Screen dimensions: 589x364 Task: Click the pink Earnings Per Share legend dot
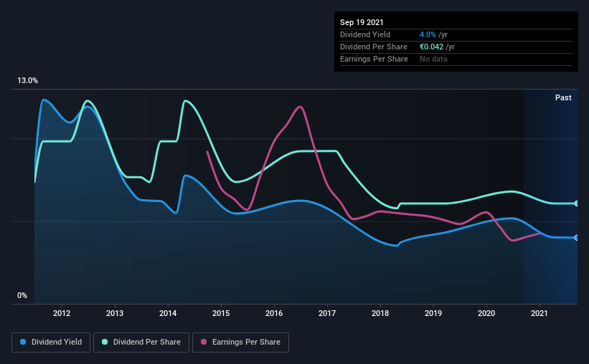(x=204, y=342)
